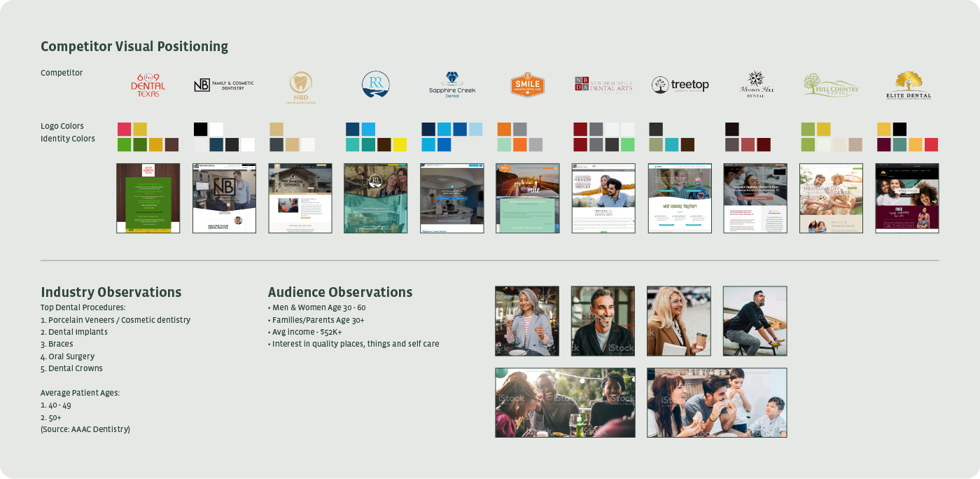980x479 pixels.
Task: Open the New Braunfels Dentist website thumbnail
Action: tap(300, 198)
